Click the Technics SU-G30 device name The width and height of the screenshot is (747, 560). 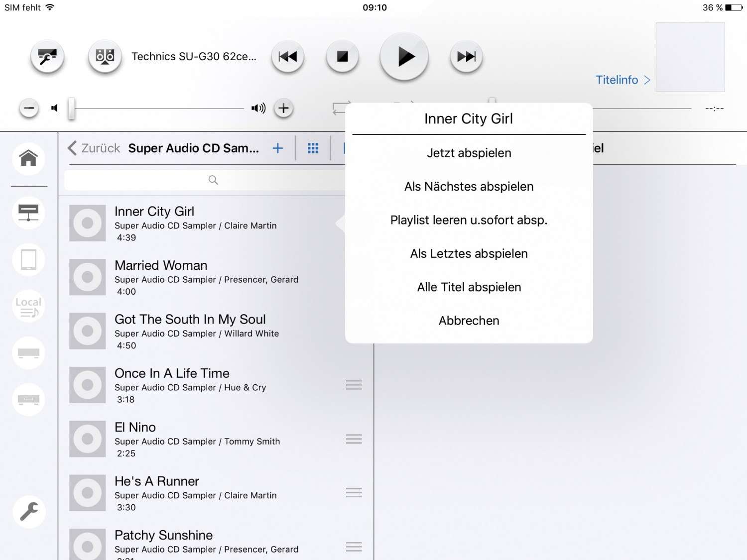[x=194, y=57]
